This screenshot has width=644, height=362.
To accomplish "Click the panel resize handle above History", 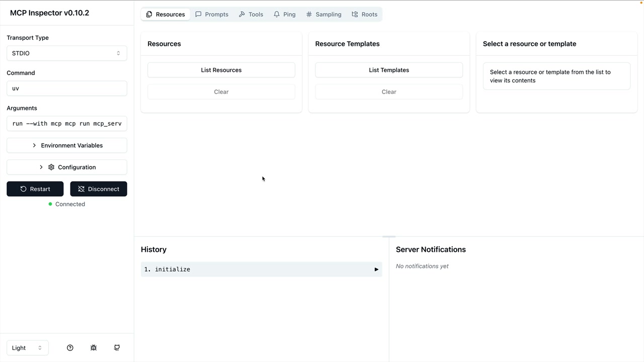I will pyautogui.click(x=389, y=236).
